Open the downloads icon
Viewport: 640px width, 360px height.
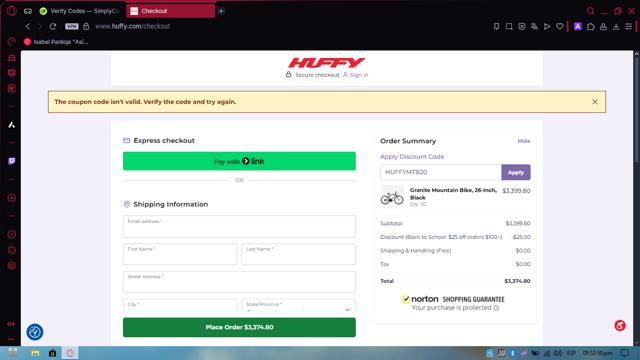pos(616,27)
